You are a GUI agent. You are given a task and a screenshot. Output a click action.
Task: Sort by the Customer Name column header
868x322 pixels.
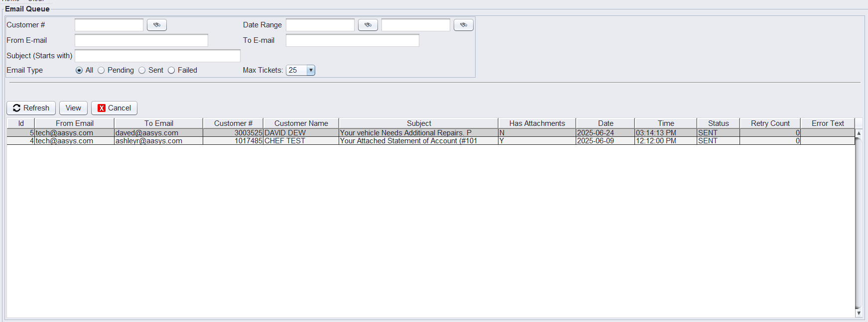(x=301, y=123)
